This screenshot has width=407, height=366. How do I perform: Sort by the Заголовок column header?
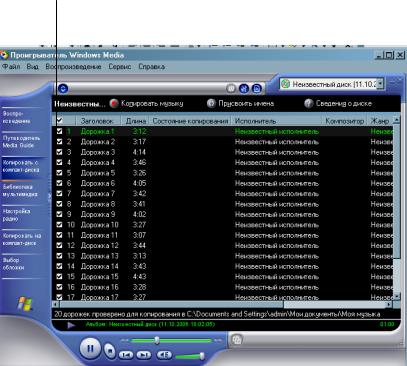coord(99,121)
